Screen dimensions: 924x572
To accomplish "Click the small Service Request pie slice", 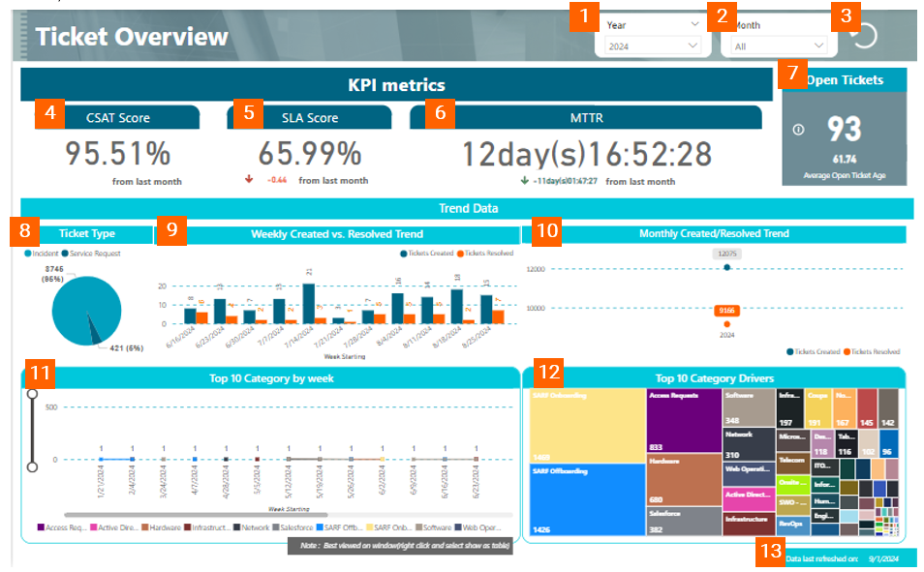I will coord(95,335).
